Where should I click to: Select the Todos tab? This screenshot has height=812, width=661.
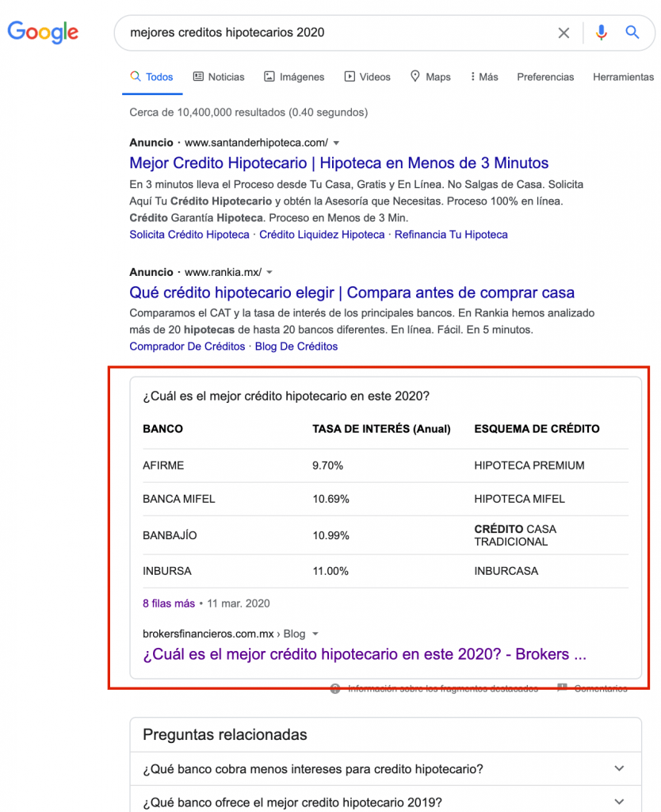(151, 77)
